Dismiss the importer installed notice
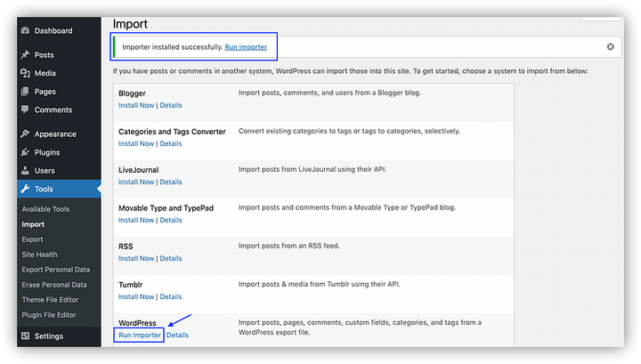The height and width of the screenshot is (364, 641). (610, 46)
